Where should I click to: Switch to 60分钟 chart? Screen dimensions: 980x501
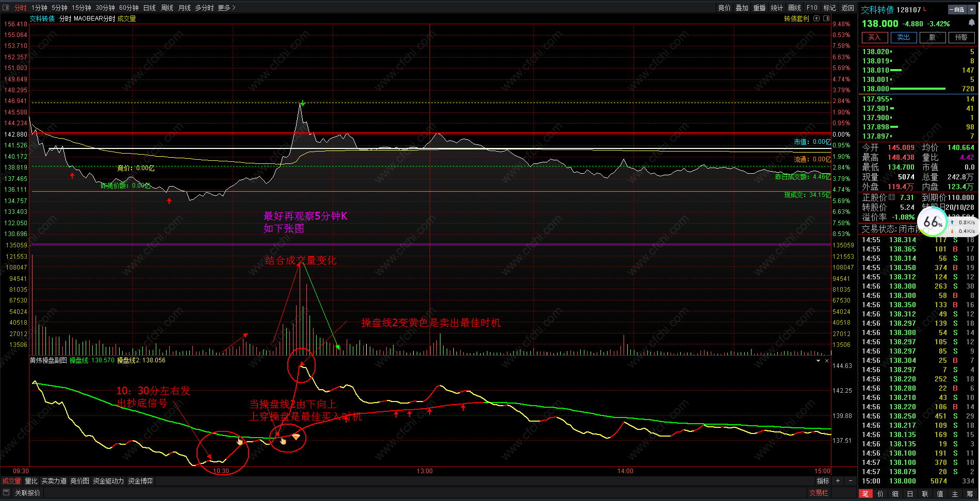pos(129,8)
